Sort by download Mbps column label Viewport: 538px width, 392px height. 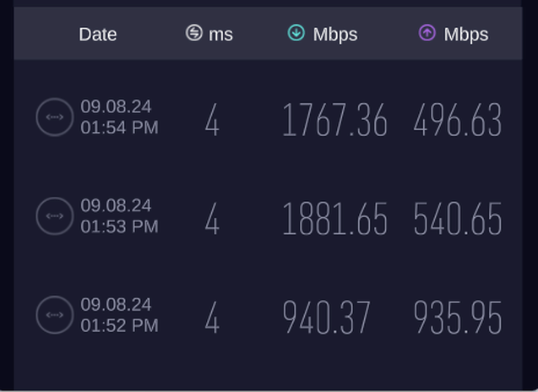coord(335,35)
